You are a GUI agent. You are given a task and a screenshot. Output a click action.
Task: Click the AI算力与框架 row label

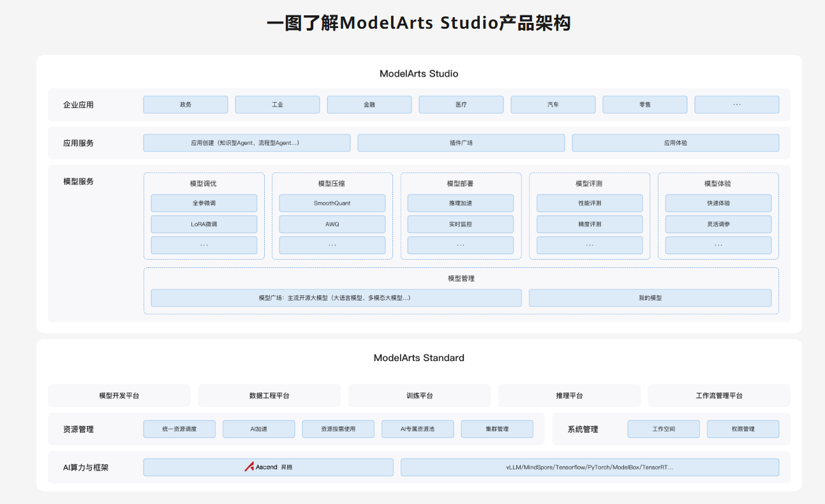[86, 468]
